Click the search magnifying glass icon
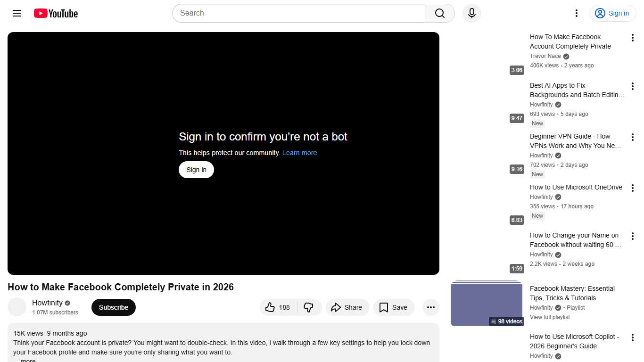This screenshot has height=362, width=644. [x=439, y=13]
